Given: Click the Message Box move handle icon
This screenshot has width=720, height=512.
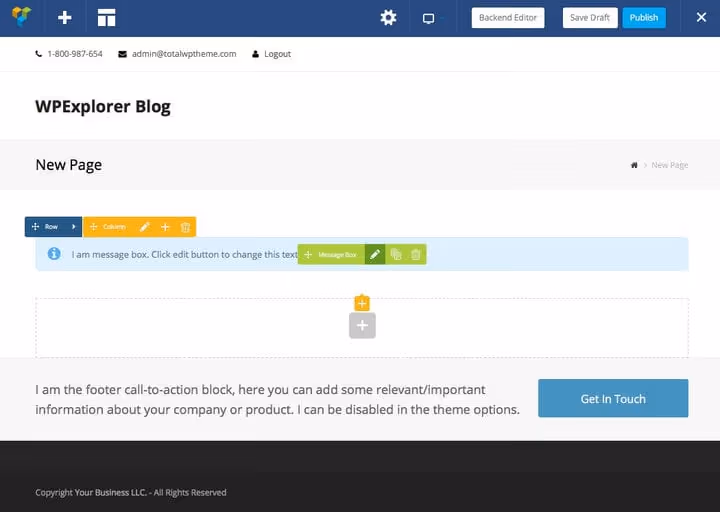Looking at the screenshot, I should (x=308, y=254).
